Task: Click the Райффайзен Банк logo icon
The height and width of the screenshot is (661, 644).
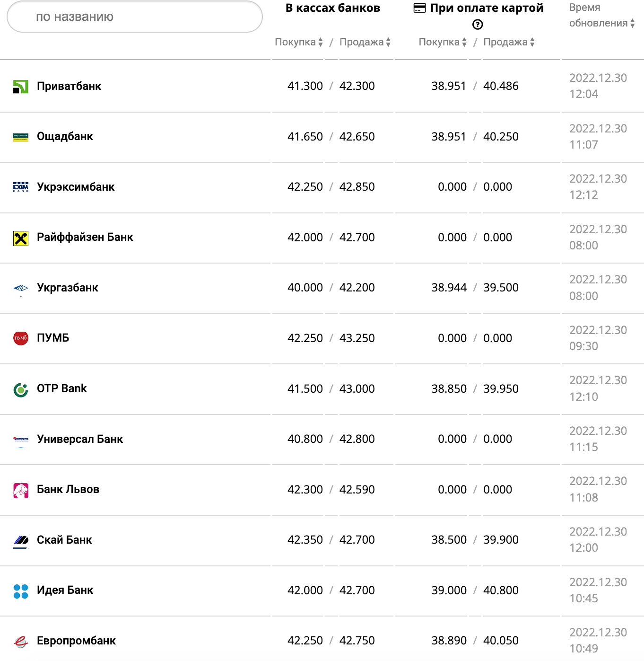Action: click(x=21, y=238)
